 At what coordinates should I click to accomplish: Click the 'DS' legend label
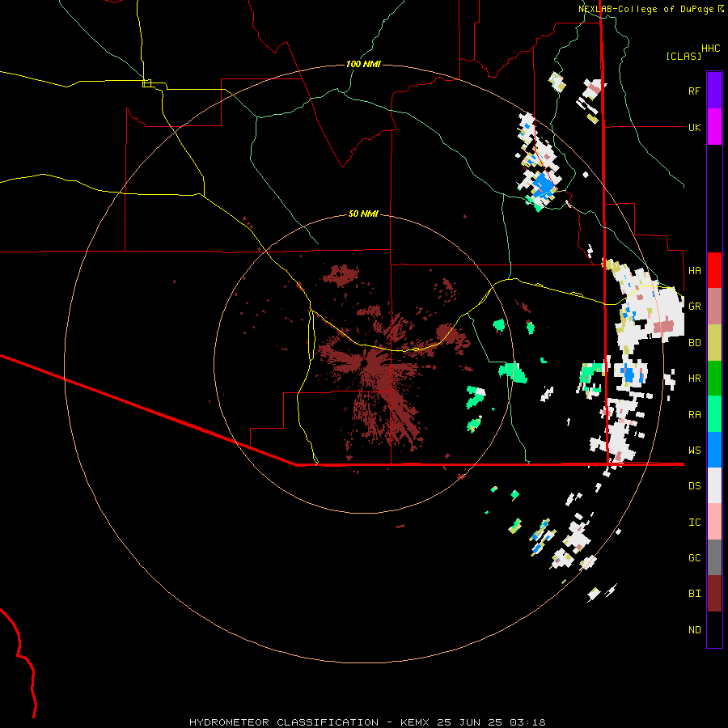click(694, 485)
